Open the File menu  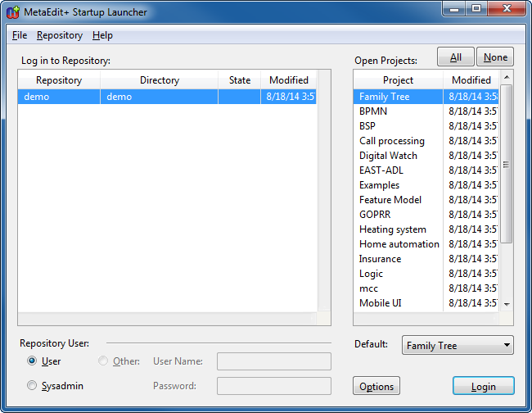click(20, 35)
